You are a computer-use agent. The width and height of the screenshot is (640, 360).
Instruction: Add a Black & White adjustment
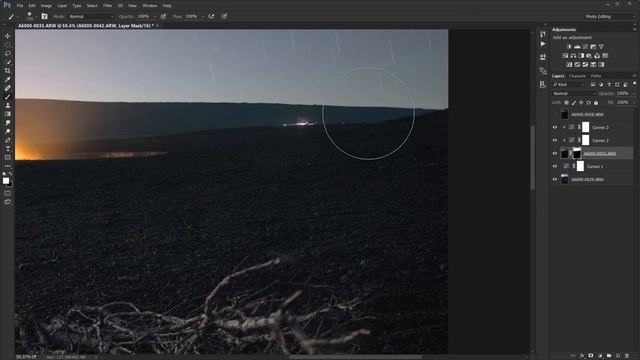click(x=581, y=56)
